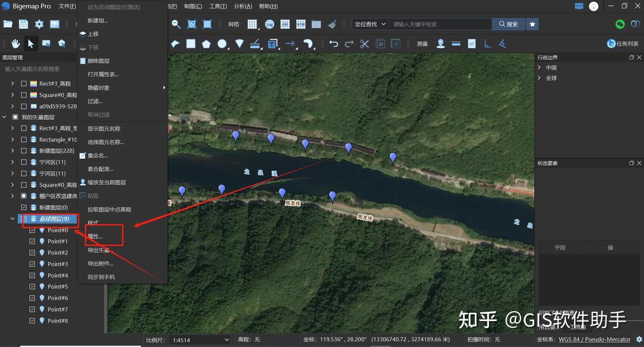
Task: Click the scissors cut tool
Action: pos(364,44)
